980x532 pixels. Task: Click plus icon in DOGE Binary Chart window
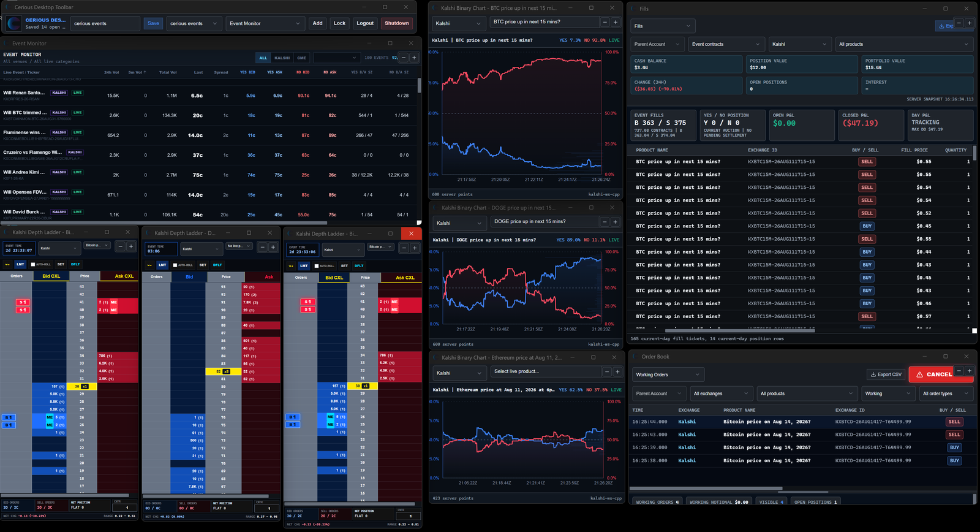616,222
